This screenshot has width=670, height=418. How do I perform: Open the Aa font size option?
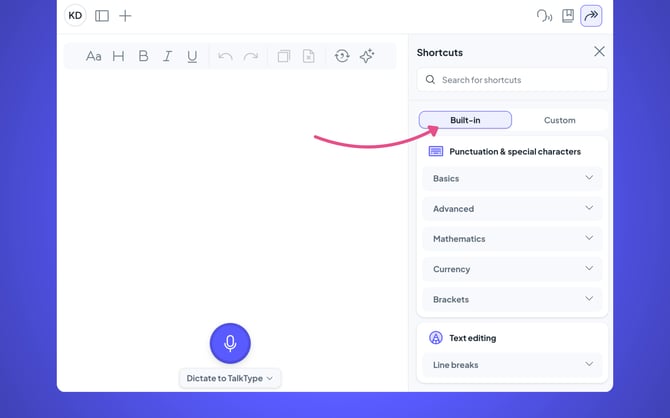tap(94, 56)
